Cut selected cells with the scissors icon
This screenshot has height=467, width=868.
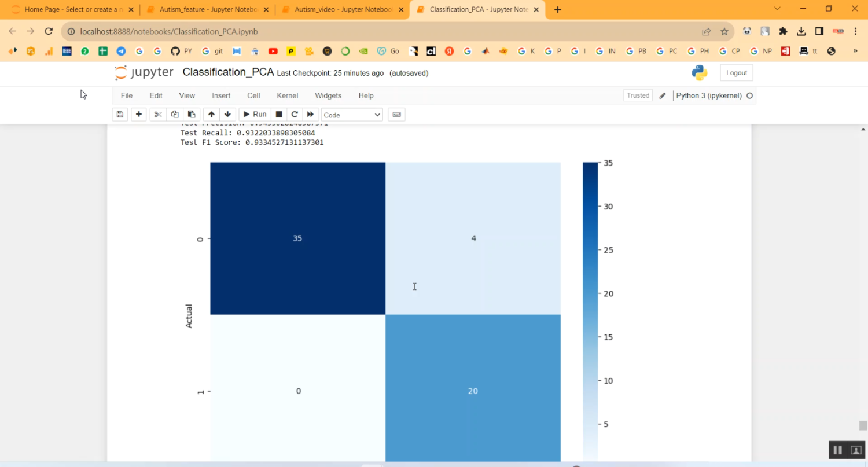pos(157,115)
